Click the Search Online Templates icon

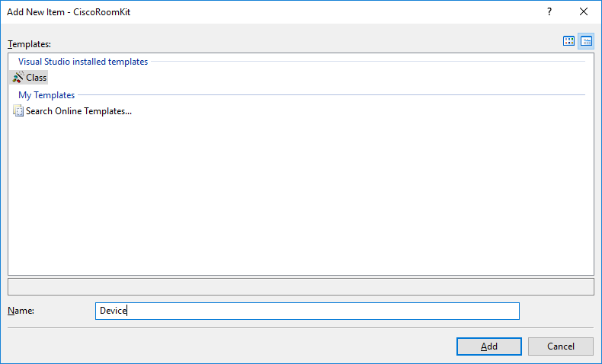[x=18, y=111]
